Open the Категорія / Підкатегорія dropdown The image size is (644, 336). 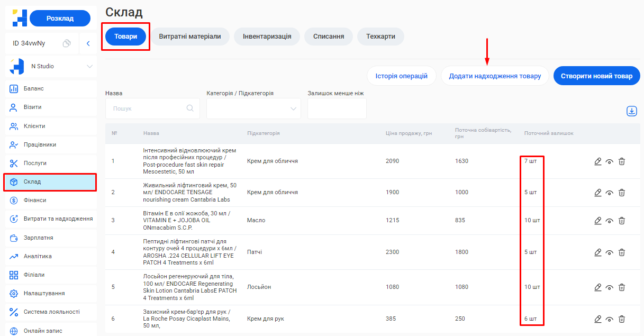(x=253, y=108)
